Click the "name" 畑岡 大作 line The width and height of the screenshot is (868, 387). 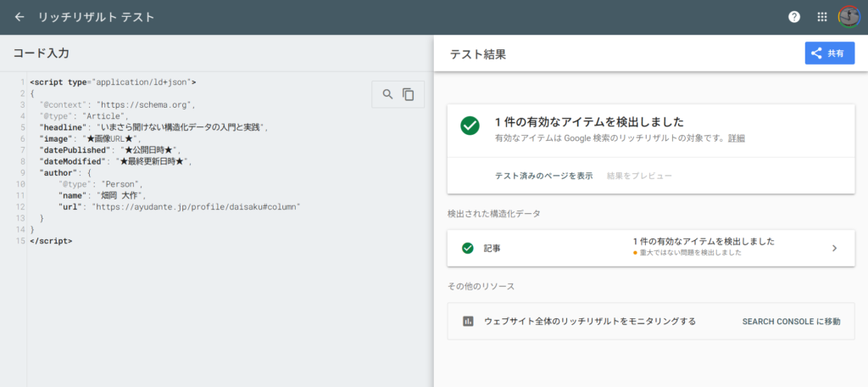102,195
